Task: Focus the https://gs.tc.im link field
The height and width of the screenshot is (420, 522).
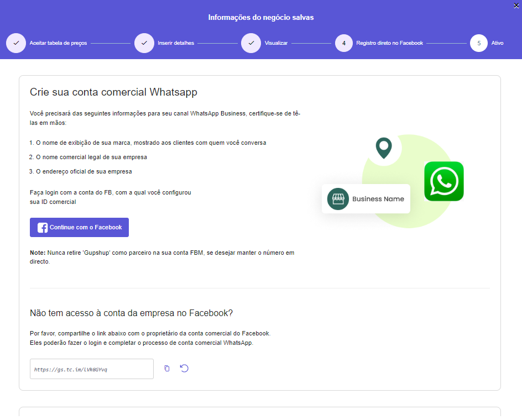Action: coord(92,369)
